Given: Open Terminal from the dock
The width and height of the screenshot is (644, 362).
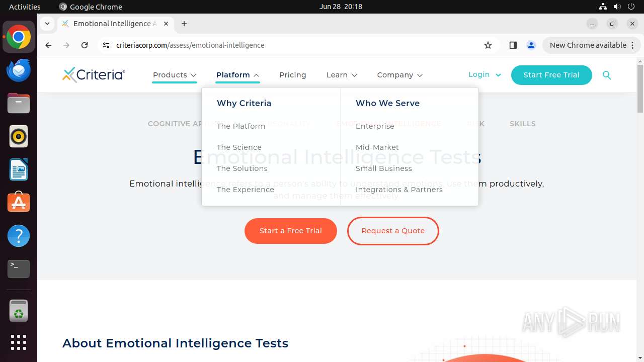Looking at the screenshot, I should tap(19, 269).
